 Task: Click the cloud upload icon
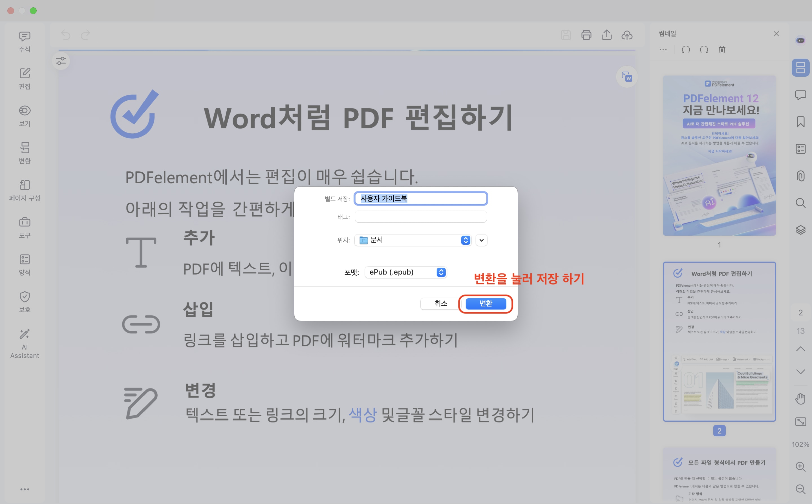coord(627,35)
